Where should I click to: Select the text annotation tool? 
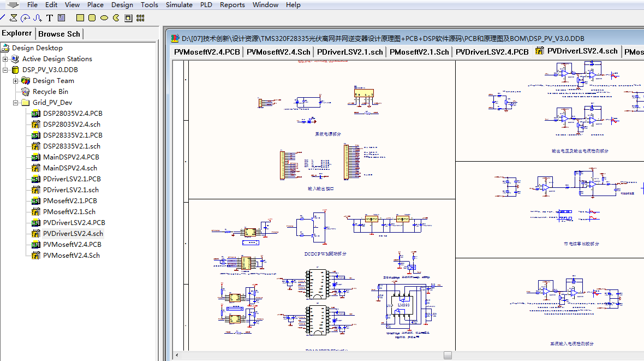[49, 17]
